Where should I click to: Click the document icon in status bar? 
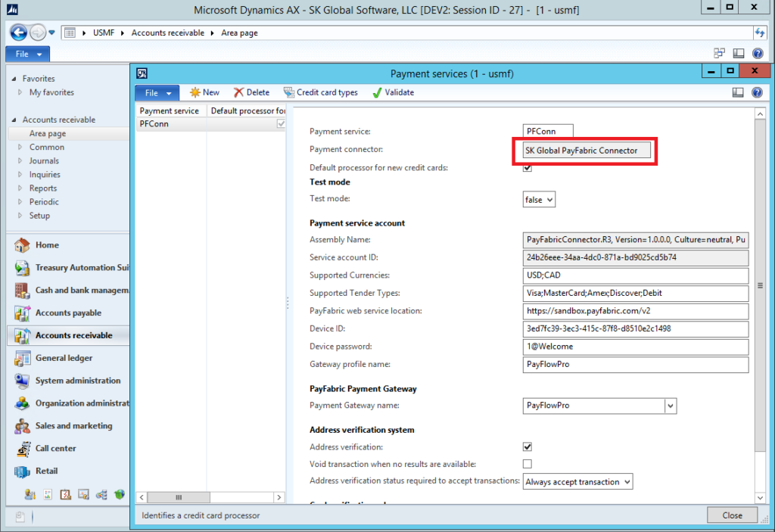20,517
